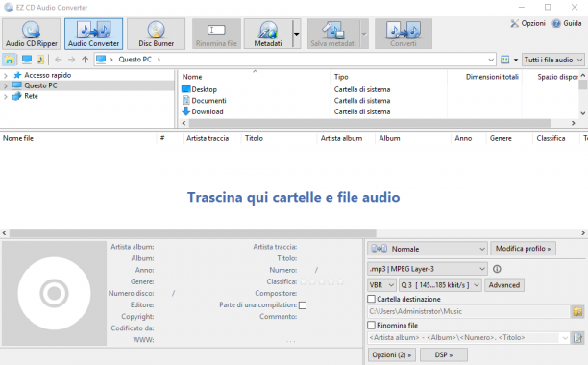Viewport: 588px width, 365px height.
Task: Click the view layout icon
Action: [x=505, y=60]
